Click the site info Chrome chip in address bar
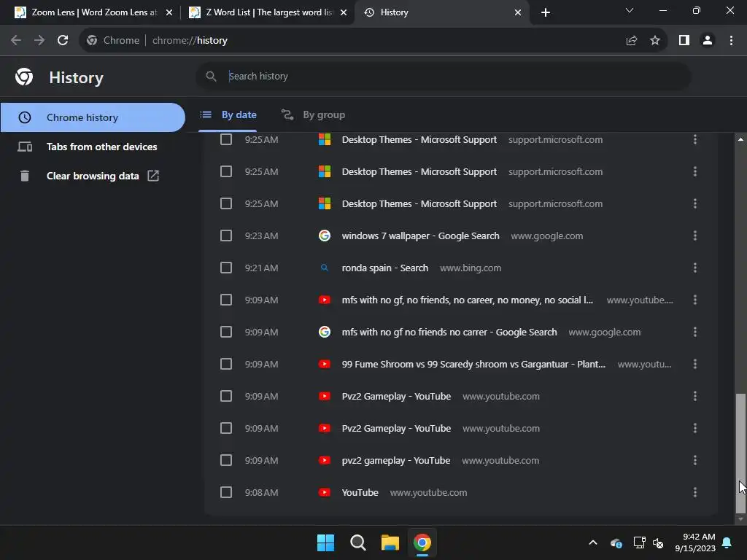The height and width of the screenshot is (560, 747). click(x=113, y=41)
